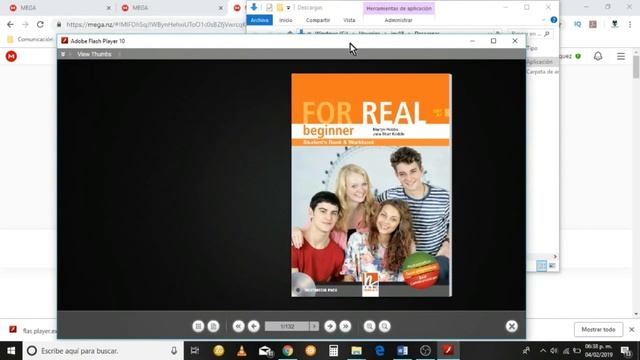This screenshot has width=640, height=360.
Task: Open Chrome three-dot menu
Action: (630, 24)
